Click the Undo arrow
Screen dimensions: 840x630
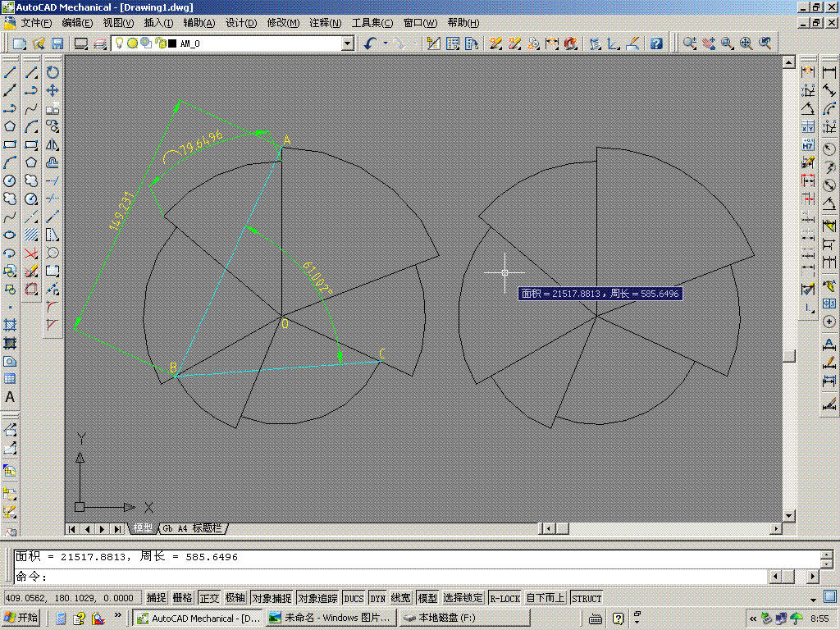pyautogui.click(x=370, y=43)
